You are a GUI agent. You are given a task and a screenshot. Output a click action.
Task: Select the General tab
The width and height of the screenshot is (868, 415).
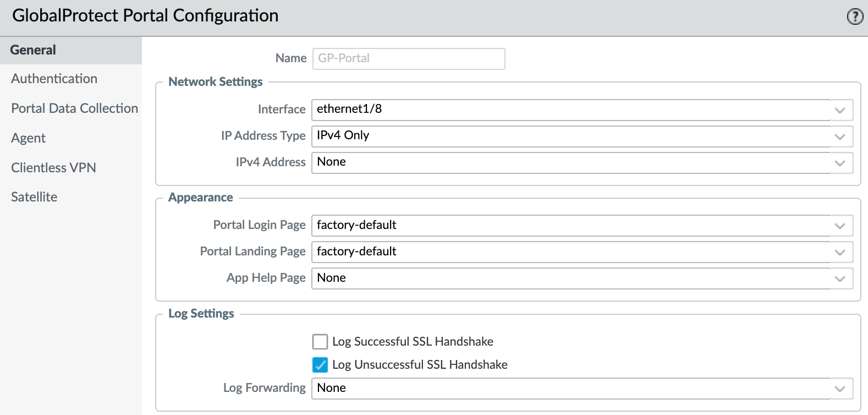pos(71,50)
